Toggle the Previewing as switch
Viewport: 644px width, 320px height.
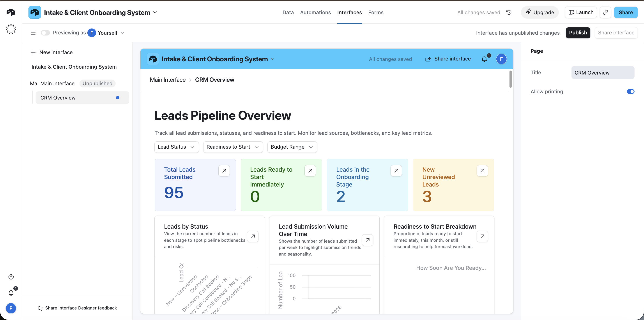pyautogui.click(x=46, y=33)
